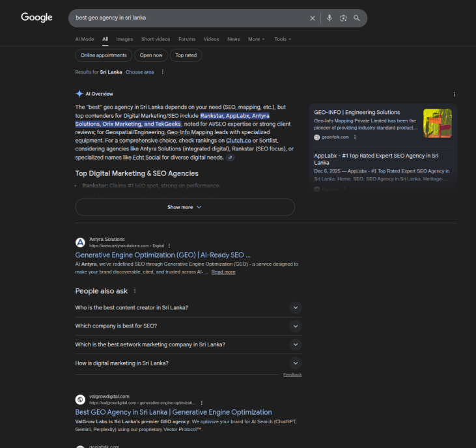
Task: Clear the search box text
Action: click(312, 18)
